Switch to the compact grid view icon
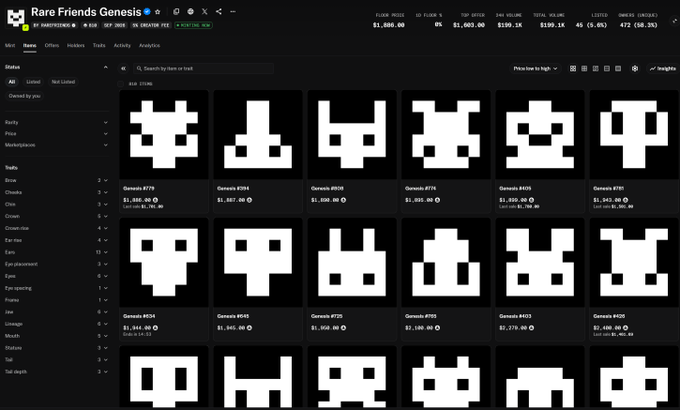Image resolution: width=680 pixels, height=410 pixels. (x=584, y=69)
